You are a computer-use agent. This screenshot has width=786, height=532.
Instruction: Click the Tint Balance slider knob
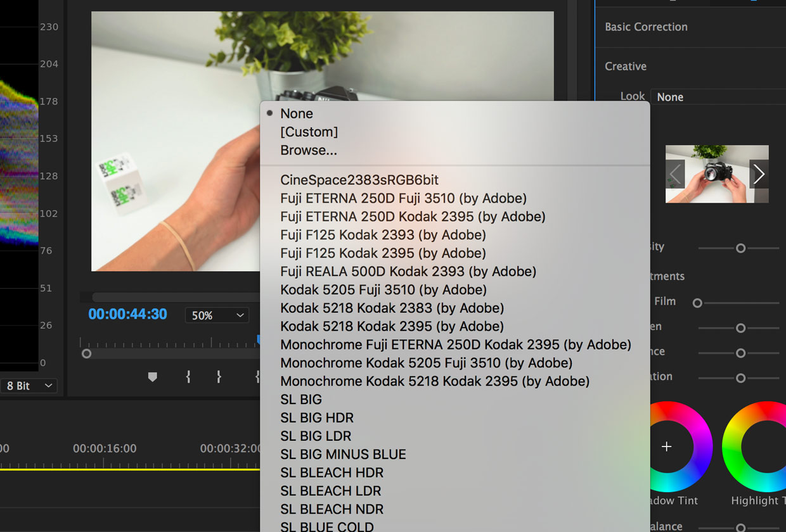740,527
